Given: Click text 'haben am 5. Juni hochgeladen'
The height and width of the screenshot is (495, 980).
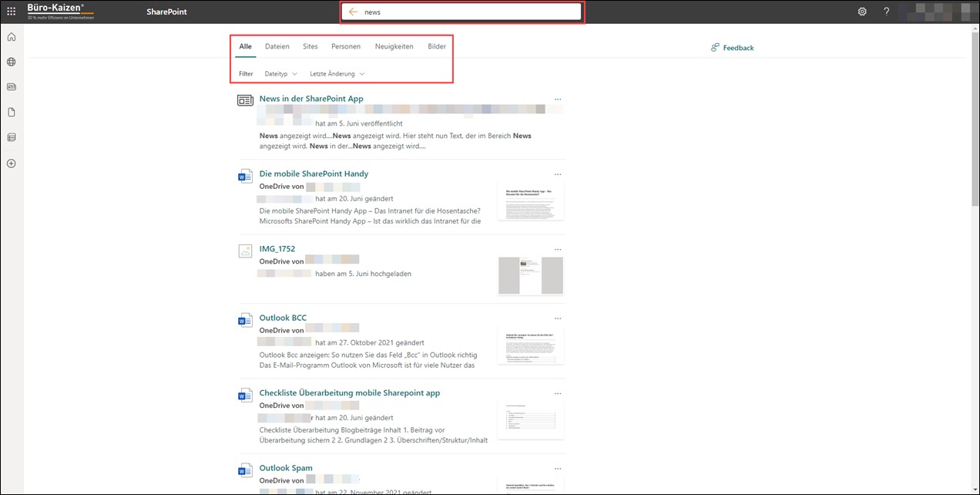Looking at the screenshot, I should click(x=363, y=274).
